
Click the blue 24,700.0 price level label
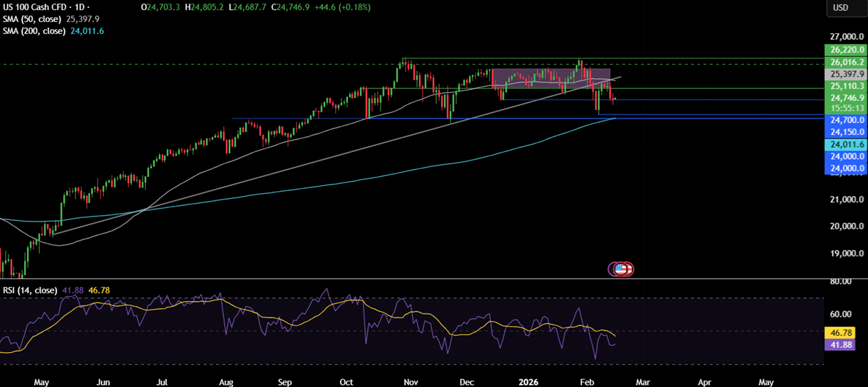845,121
